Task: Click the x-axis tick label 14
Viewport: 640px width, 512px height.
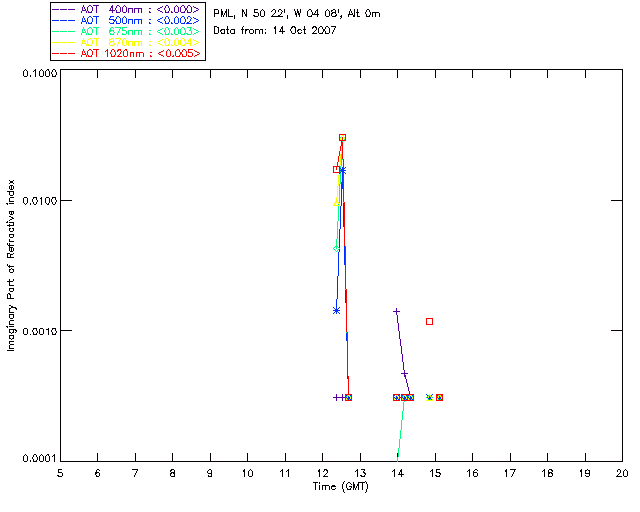Action: point(398,473)
